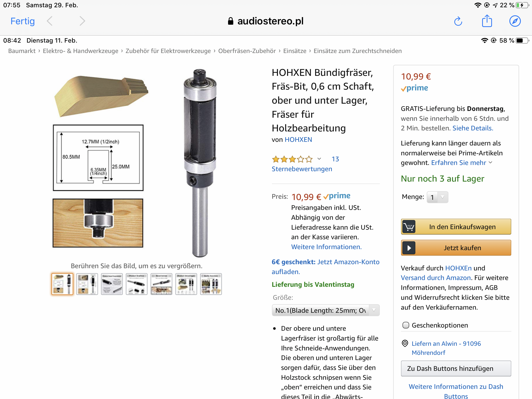The width and height of the screenshot is (532, 399).
Task: Tap the reload page icon
Action: 458,21
